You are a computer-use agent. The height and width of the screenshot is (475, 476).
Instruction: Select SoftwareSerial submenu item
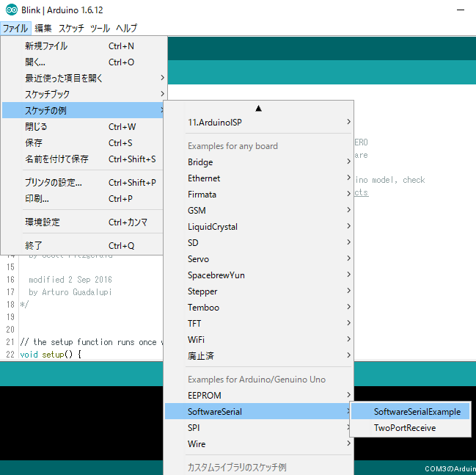pyautogui.click(x=257, y=411)
